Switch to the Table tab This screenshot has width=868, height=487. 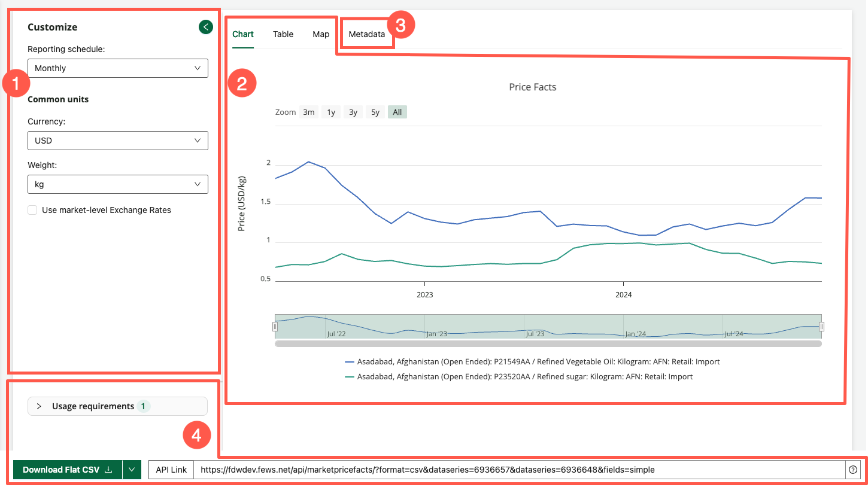pos(283,34)
